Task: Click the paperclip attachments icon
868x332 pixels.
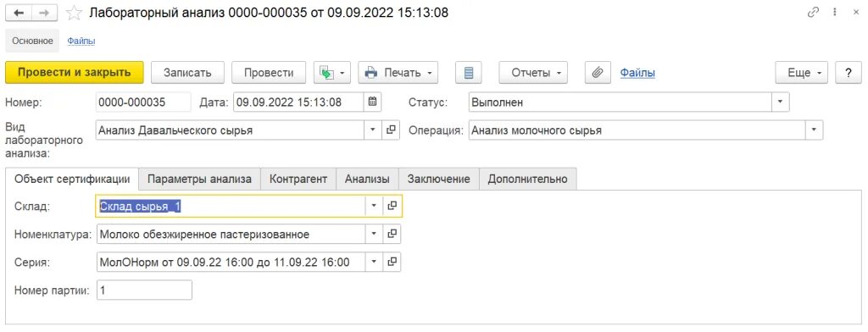Action: point(598,73)
